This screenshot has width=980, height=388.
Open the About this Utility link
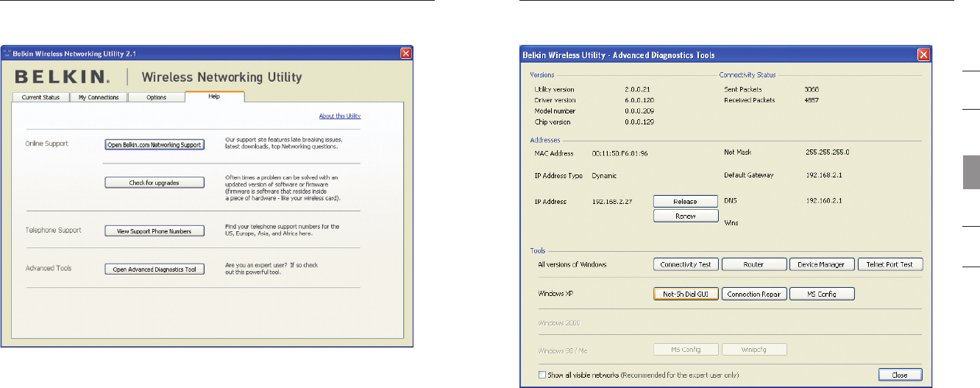click(x=339, y=116)
